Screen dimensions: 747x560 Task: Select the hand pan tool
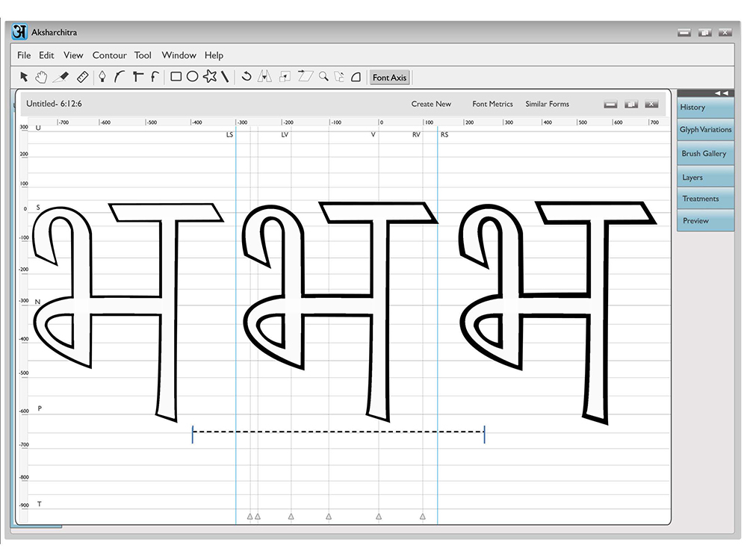(41, 77)
